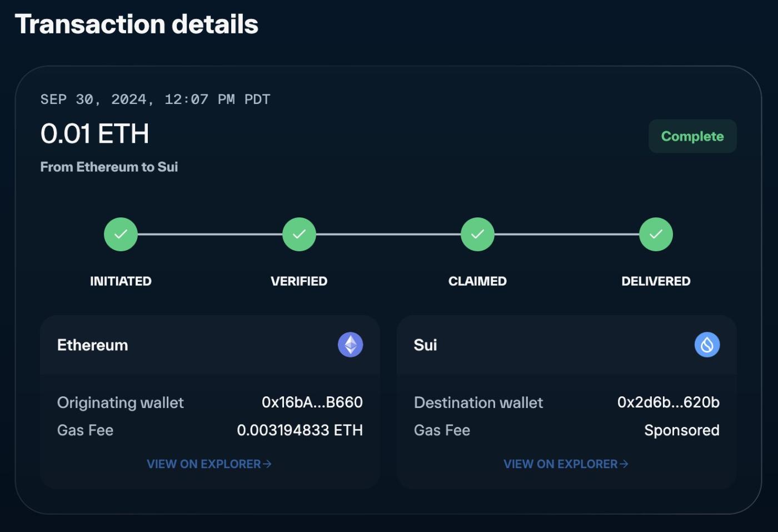Click the green Complete status badge
The image size is (778, 532).
692,136
